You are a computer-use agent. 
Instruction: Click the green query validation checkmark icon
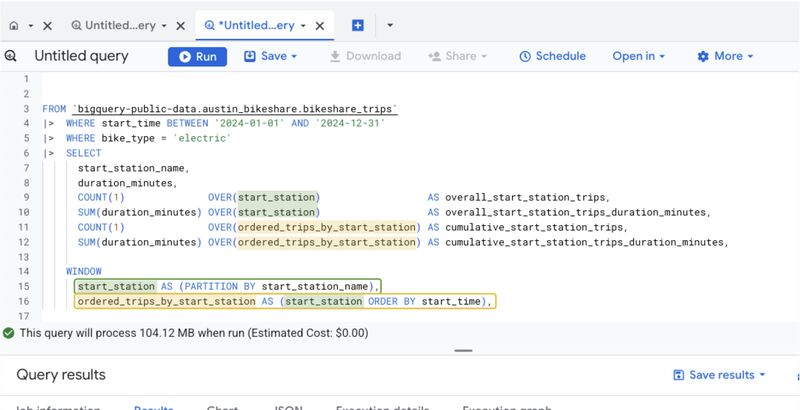[x=8, y=333]
